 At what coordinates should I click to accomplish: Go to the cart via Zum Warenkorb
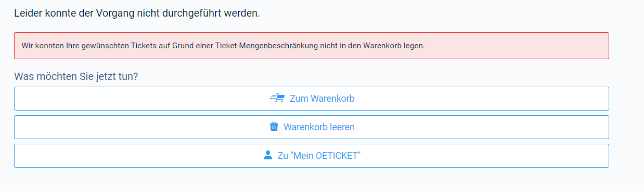(x=311, y=99)
